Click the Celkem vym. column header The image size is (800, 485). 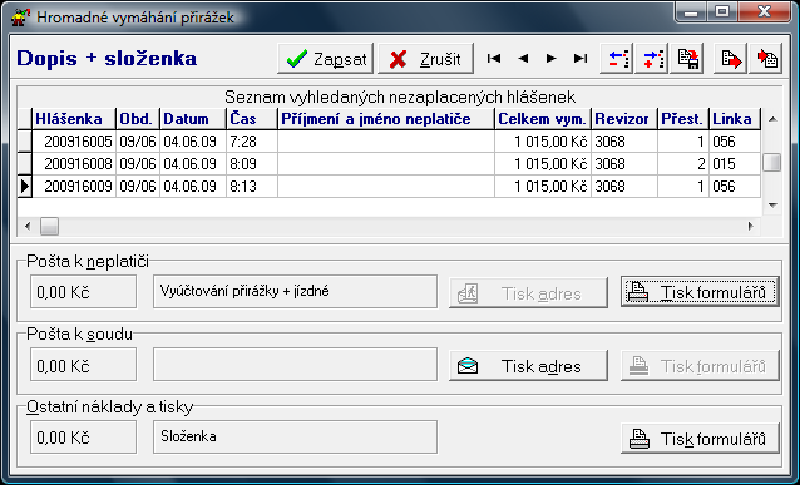click(543, 119)
